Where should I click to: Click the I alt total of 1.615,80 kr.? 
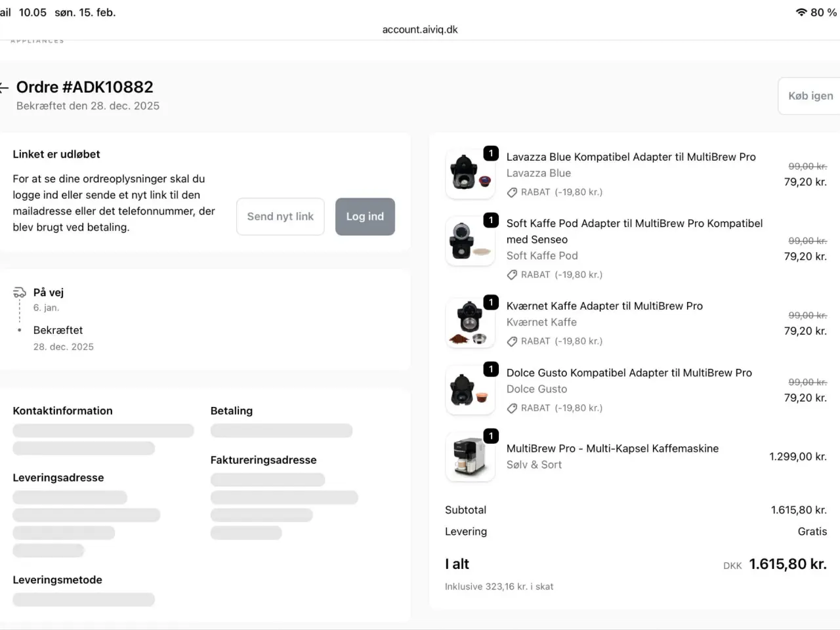tap(787, 564)
